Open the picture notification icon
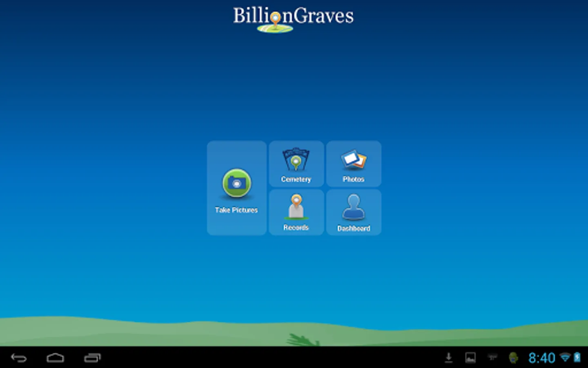This screenshot has height=368, width=588. pyautogui.click(x=470, y=358)
